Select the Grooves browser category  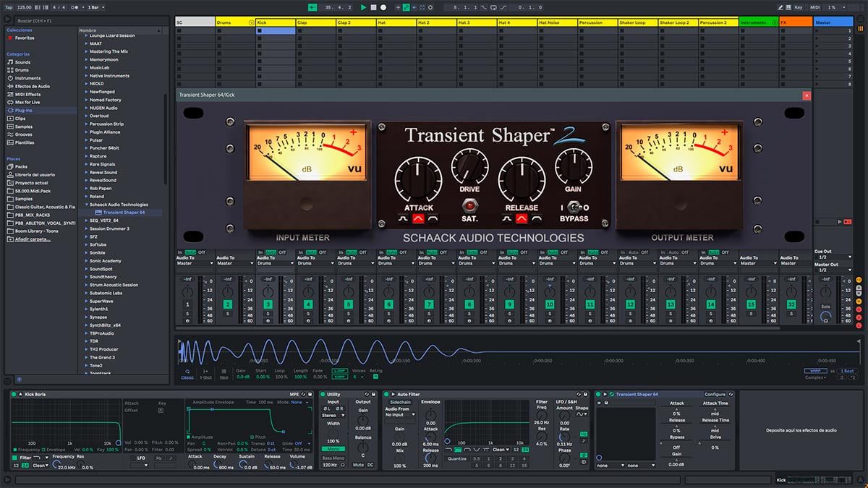(23, 134)
